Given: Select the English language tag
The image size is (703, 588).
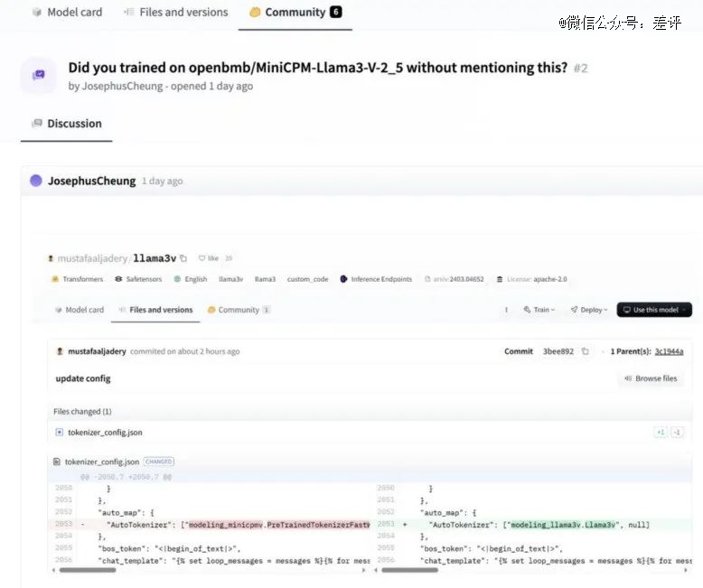Looking at the screenshot, I should pyautogui.click(x=191, y=279).
